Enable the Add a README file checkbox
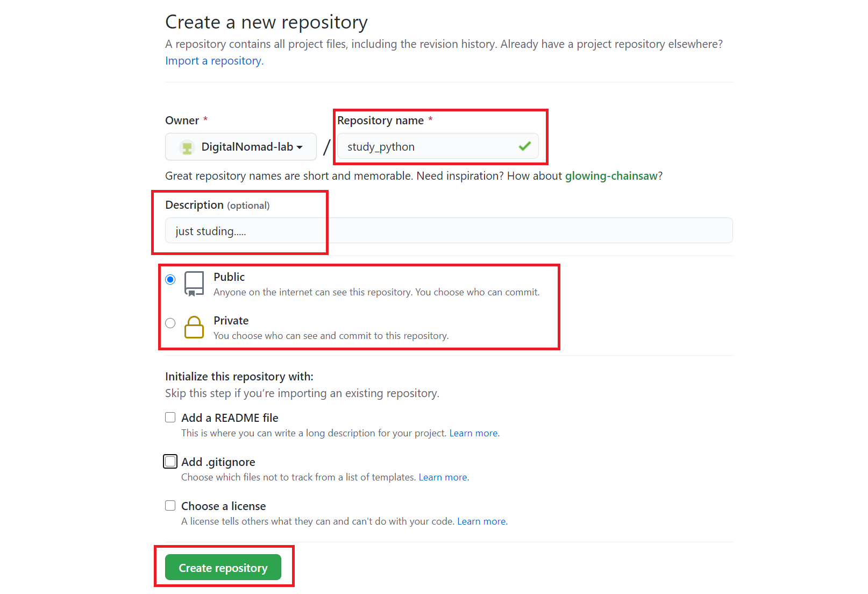Image resolution: width=868 pixels, height=594 pixels. [x=170, y=418]
